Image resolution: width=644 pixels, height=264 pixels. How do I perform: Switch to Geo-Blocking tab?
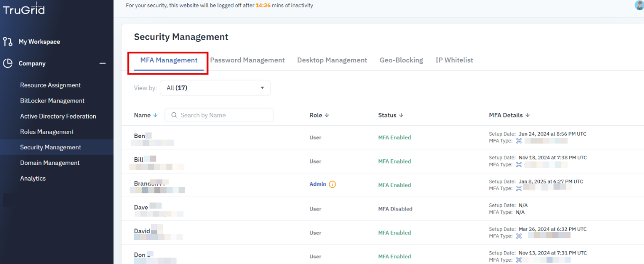coord(401,60)
